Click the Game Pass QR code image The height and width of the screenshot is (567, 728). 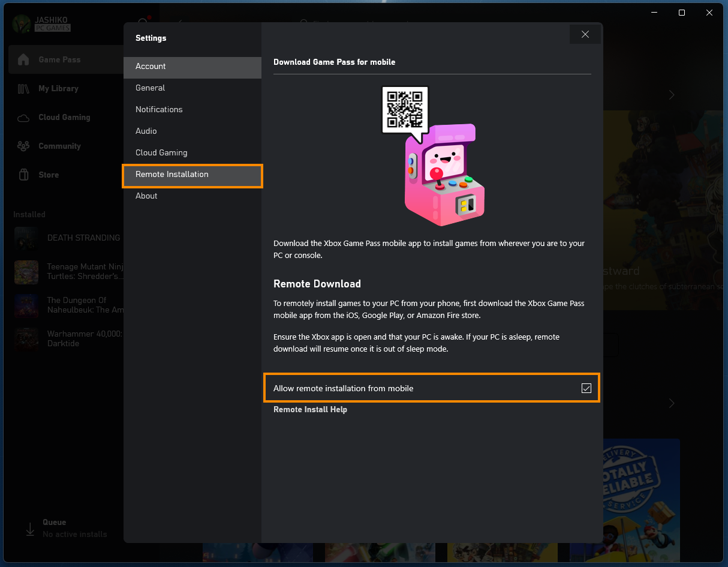coord(405,109)
